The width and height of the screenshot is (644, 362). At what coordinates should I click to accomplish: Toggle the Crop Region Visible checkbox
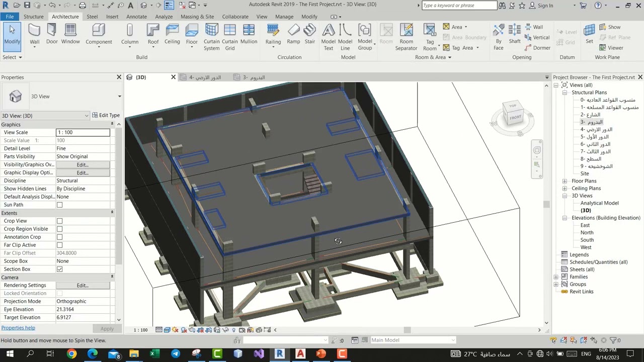point(59,229)
